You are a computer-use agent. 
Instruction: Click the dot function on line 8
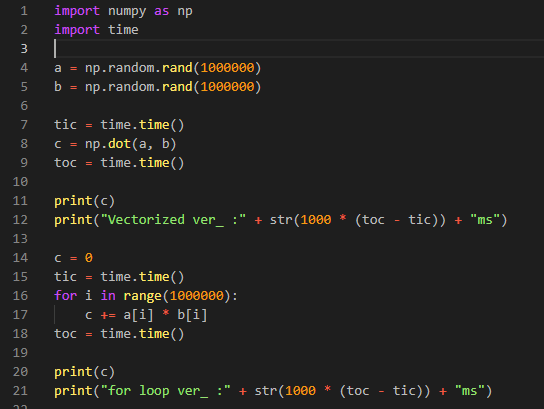point(119,144)
